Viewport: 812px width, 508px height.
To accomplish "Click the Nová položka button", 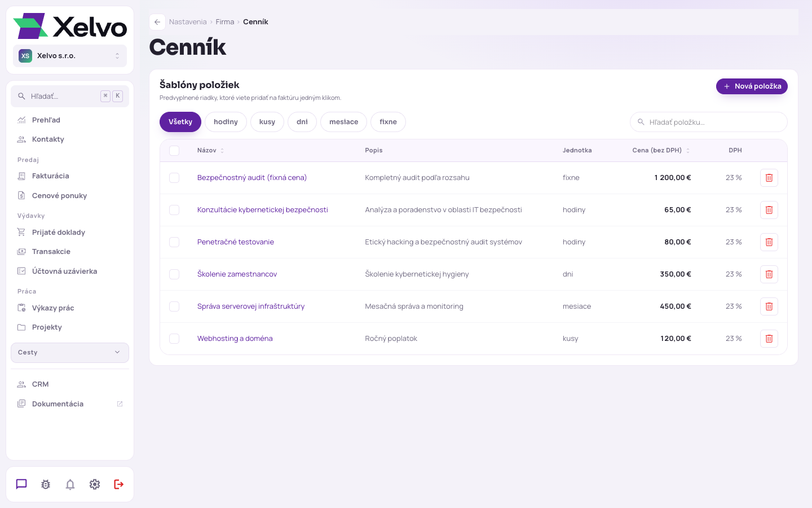I will [752, 86].
